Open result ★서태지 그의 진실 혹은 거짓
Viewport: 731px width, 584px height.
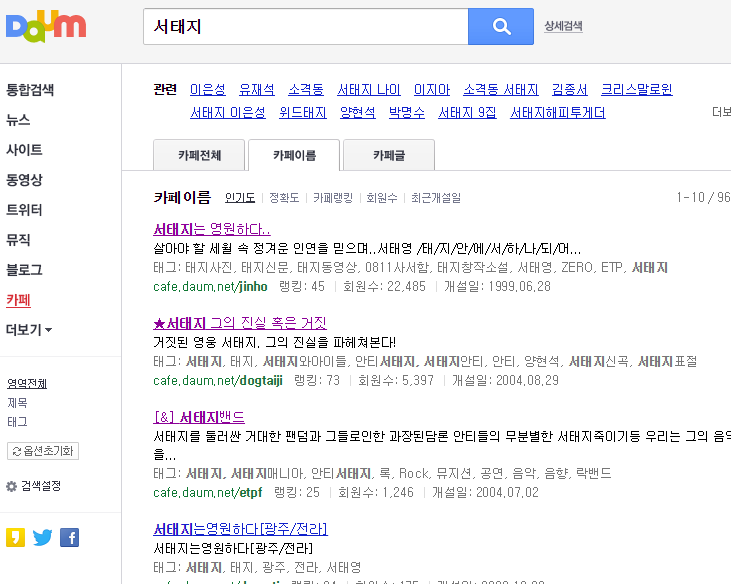pyautogui.click(x=240, y=323)
